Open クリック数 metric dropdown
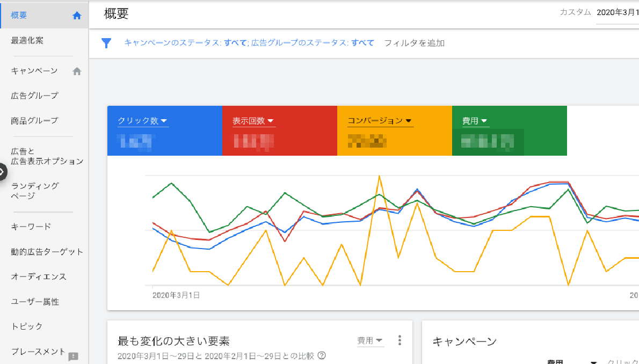Viewport: 639px width, 364px height. [143, 121]
